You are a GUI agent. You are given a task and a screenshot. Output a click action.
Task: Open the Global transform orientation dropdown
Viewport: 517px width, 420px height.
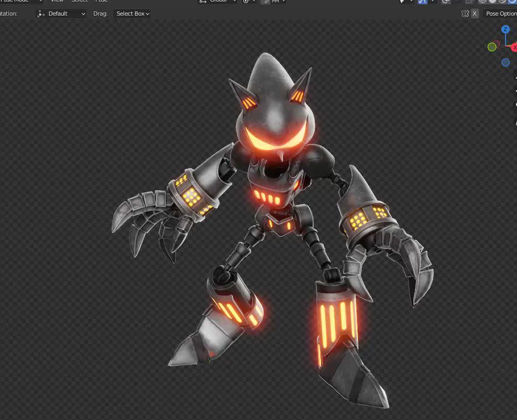[218, 1]
